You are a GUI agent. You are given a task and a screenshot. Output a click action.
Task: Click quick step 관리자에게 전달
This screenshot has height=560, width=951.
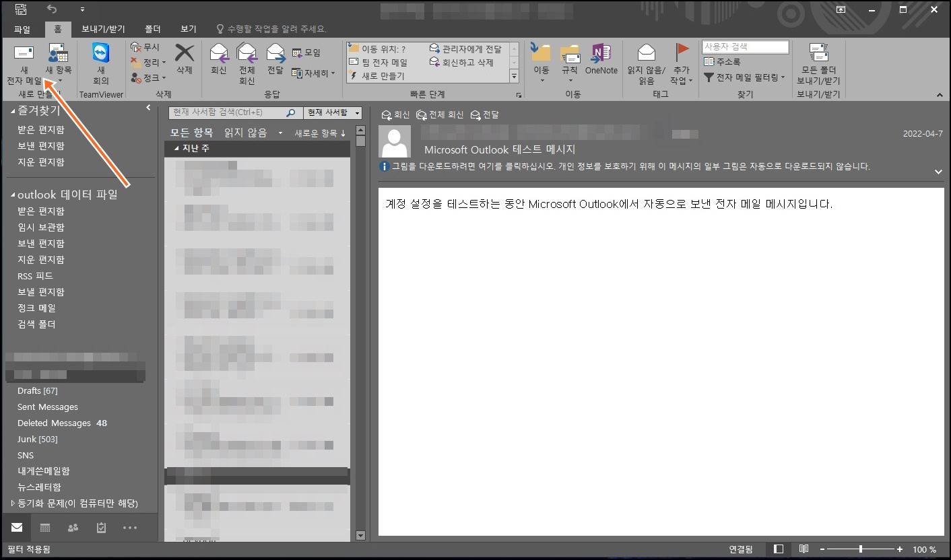coord(466,48)
